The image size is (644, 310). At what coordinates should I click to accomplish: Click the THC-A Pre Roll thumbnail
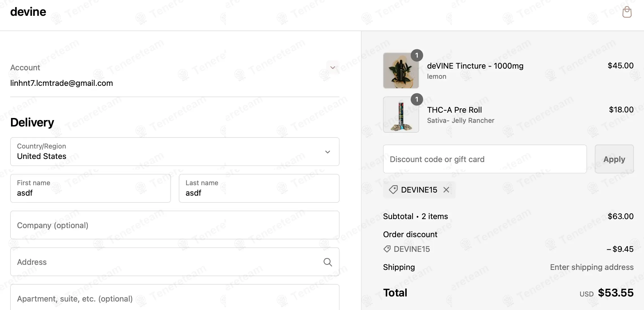(401, 115)
